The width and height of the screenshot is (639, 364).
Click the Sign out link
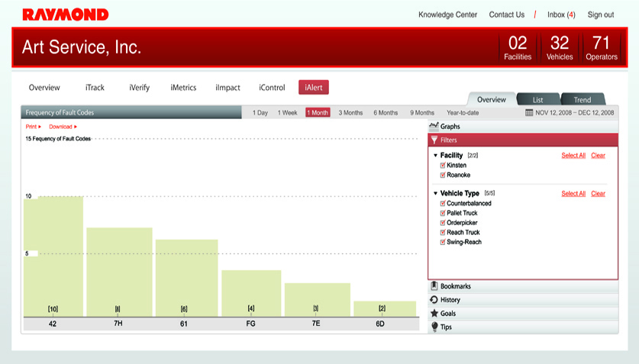pyautogui.click(x=601, y=14)
